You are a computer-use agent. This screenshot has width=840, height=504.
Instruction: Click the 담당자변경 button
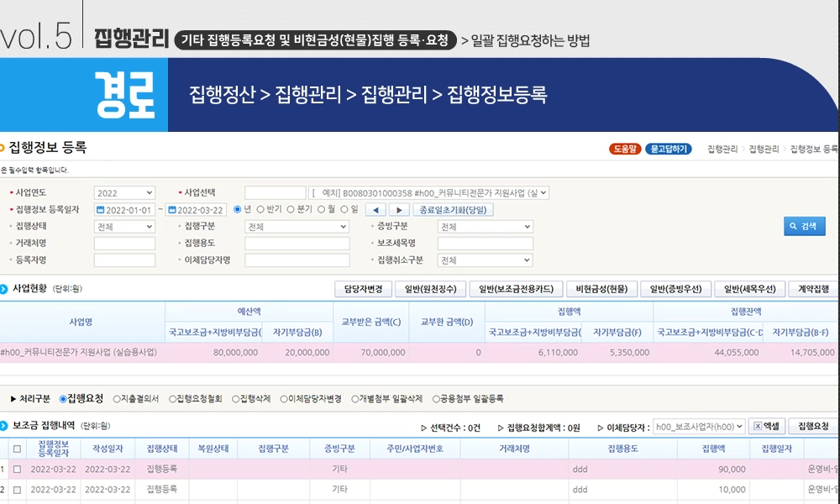363,289
